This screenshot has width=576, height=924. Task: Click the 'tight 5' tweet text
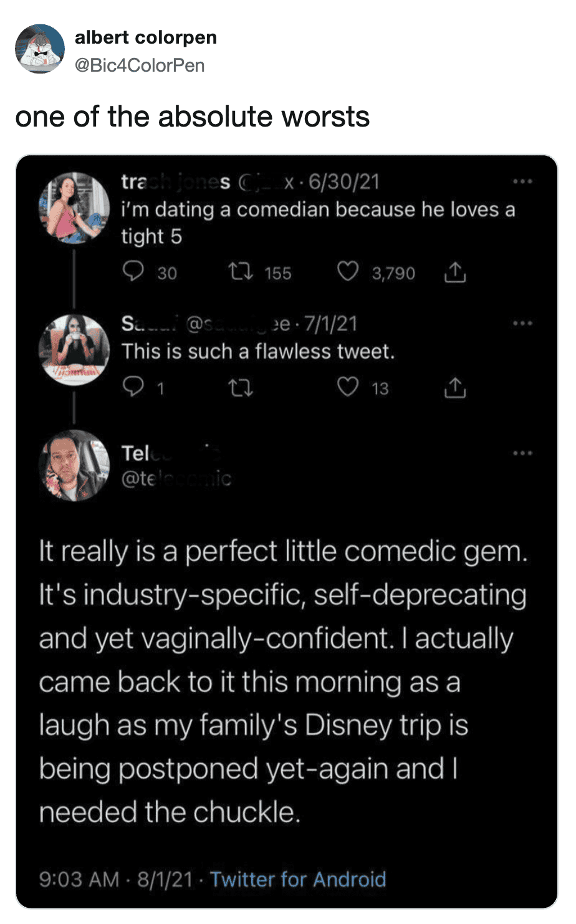(x=318, y=223)
